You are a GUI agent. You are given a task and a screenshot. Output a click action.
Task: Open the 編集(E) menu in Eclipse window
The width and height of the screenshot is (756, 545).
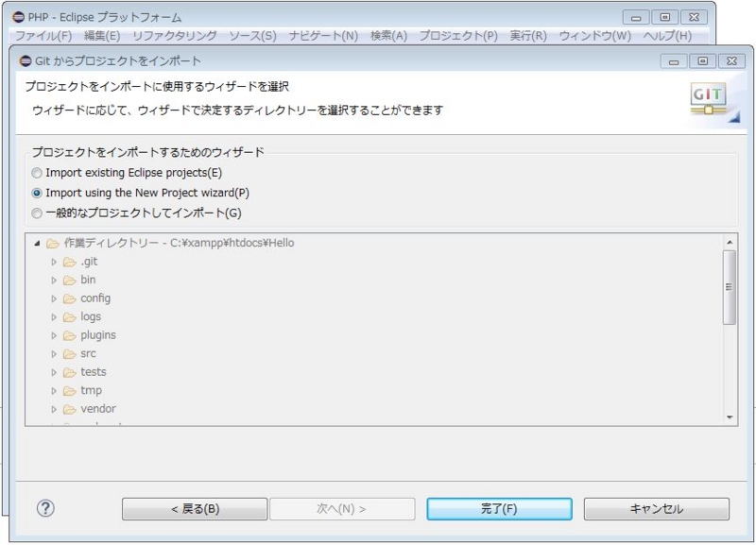[102, 36]
